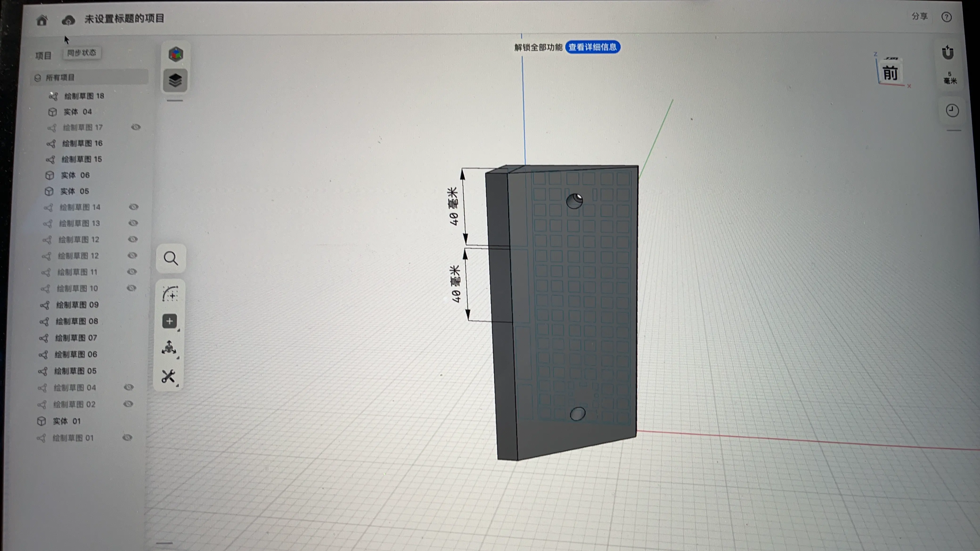The image size is (980, 551).
Task: Open the help question mark icon
Action: 947,17
